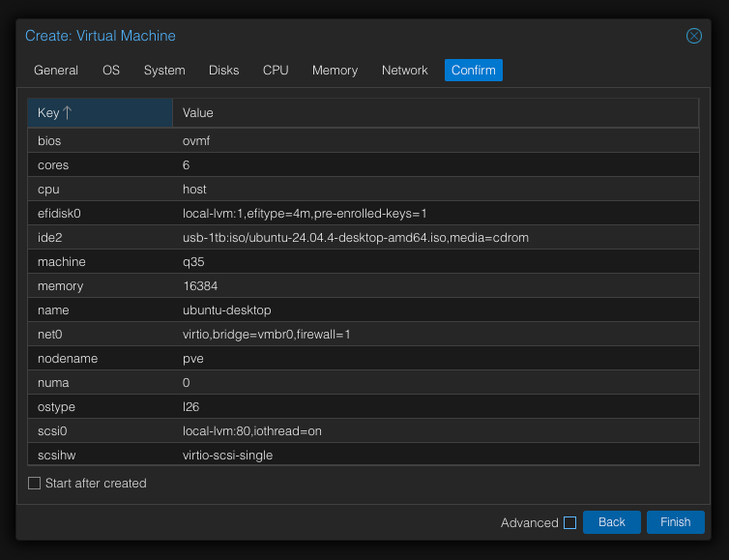Enable Start after created checkbox
Screen dimensions: 729x560
(34, 484)
